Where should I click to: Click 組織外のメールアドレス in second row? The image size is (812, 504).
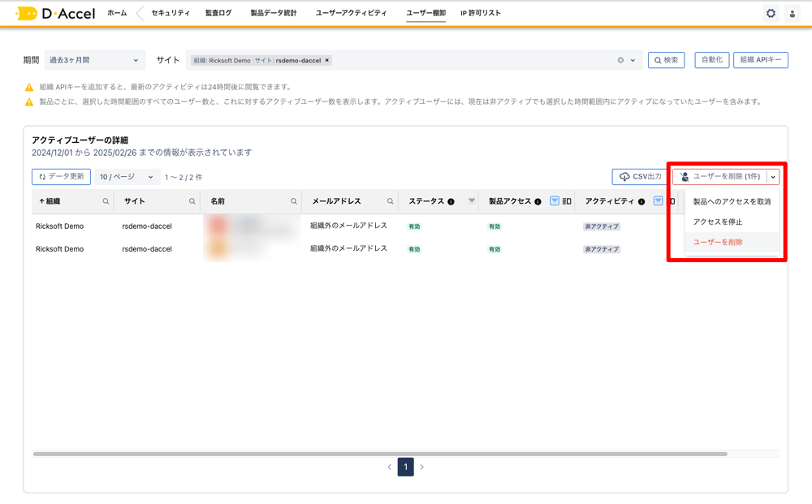tap(348, 248)
